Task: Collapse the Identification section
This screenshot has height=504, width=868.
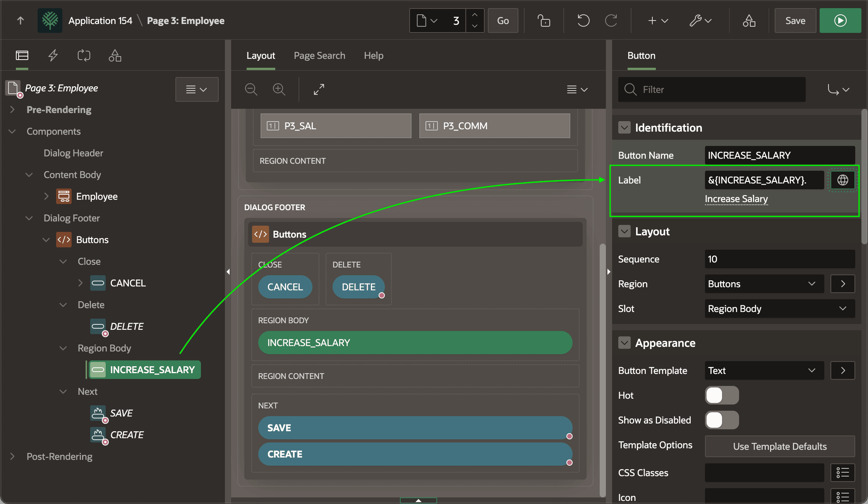Action: [624, 127]
